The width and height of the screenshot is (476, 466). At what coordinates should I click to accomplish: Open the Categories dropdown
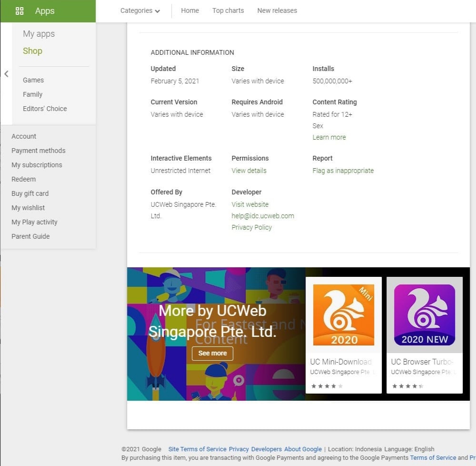click(x=140, y=10)
